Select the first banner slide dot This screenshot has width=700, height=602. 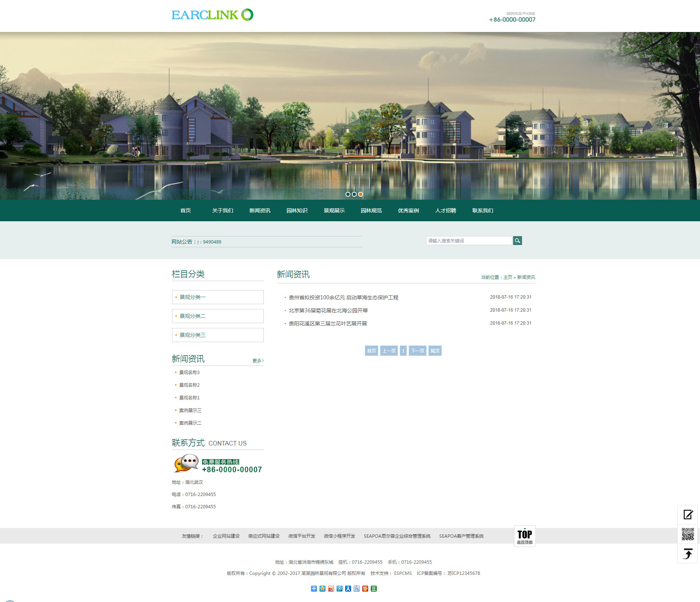click(348, 194)
